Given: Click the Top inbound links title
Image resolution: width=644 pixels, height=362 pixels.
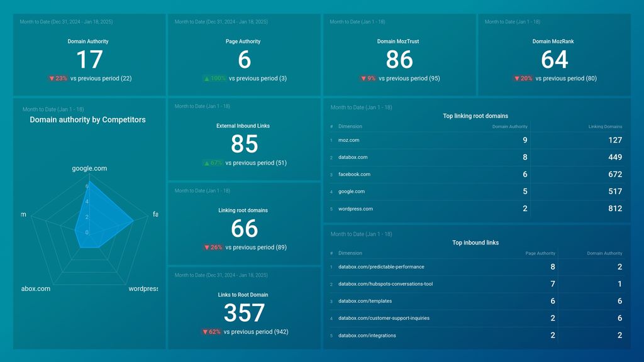Looking at the screenshot, I should click(475, 243).
